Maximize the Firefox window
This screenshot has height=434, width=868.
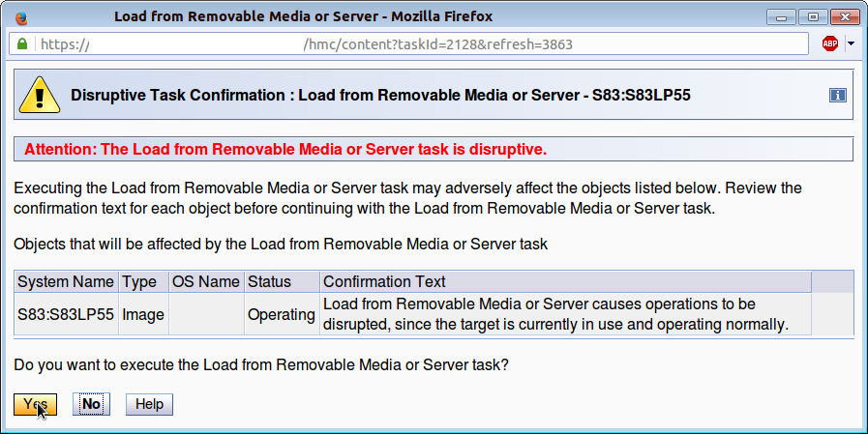pyautogui.click(x=813, y=16)
